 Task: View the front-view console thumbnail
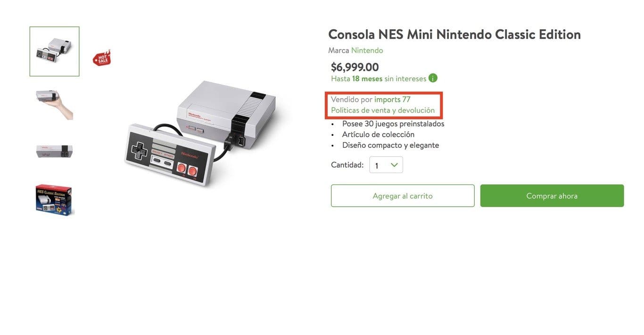tap(55, 151)
